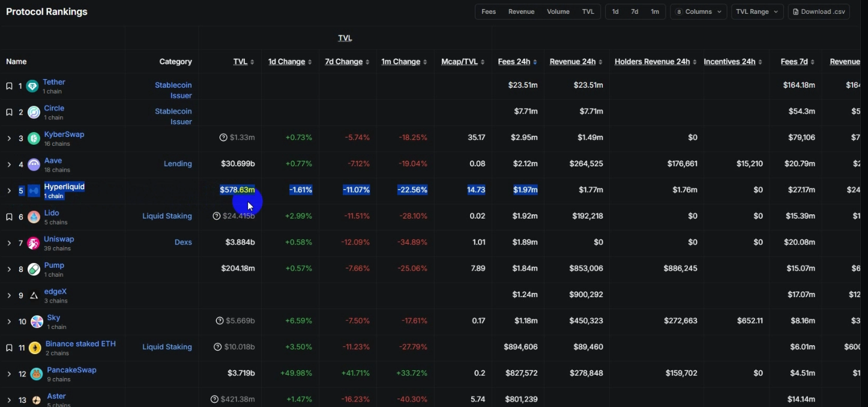
Task: Open the Uniswap protocol link
Action: (59, 239)
